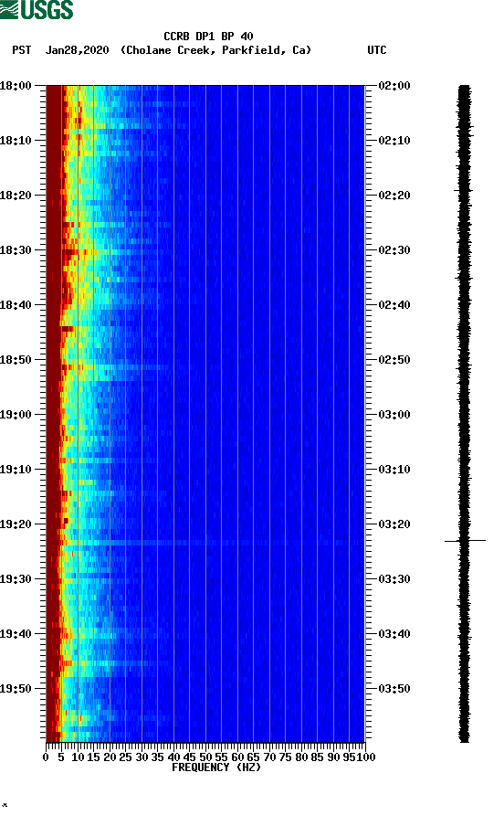The image size is (504, 815).
Task: Click the 'FREQUENCY (HZ)' axis title
Action: (216, 767)
